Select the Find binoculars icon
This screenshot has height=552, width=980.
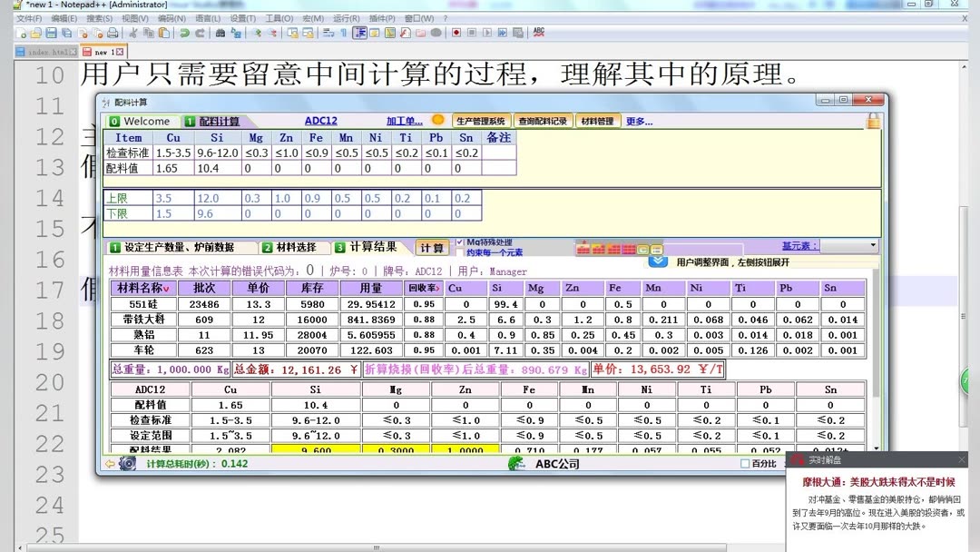(220, 33)
